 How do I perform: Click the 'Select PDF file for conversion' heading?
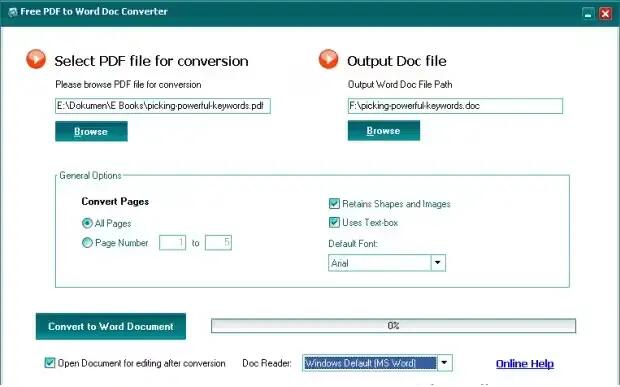pyautogui.click(x=151, y=61)
